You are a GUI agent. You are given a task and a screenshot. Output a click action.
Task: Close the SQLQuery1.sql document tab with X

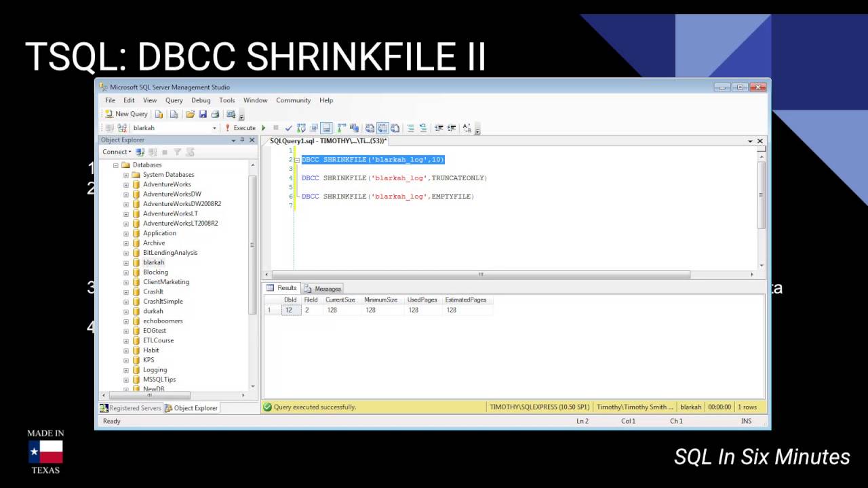pyautogui.click(x=760, y=141)
